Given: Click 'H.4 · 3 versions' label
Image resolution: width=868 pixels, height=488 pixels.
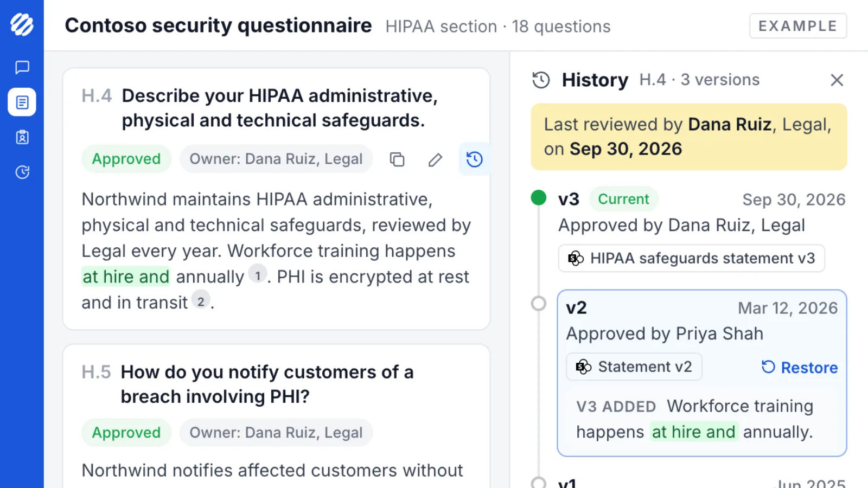Looking at the screenshot, I should point(699,80).
